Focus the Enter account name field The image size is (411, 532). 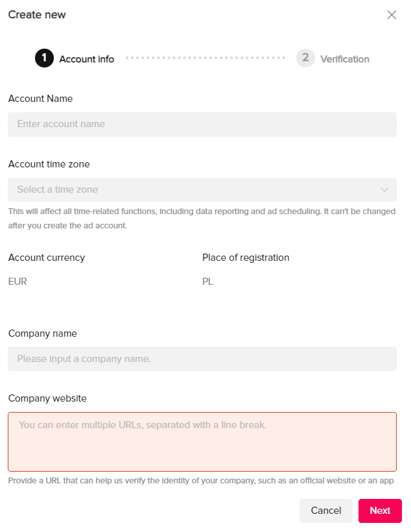pyautogui.click(x=202, y=125)
